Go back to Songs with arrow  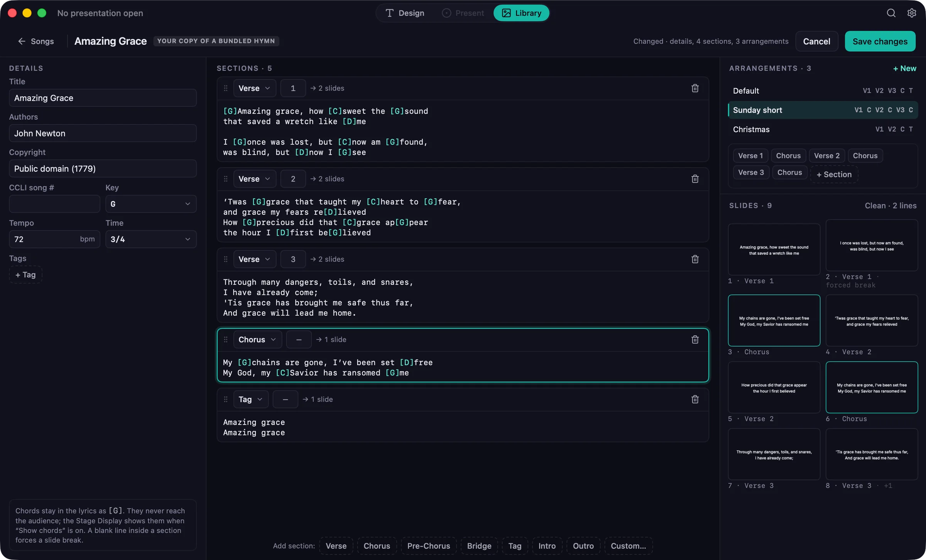click(36, 41)
